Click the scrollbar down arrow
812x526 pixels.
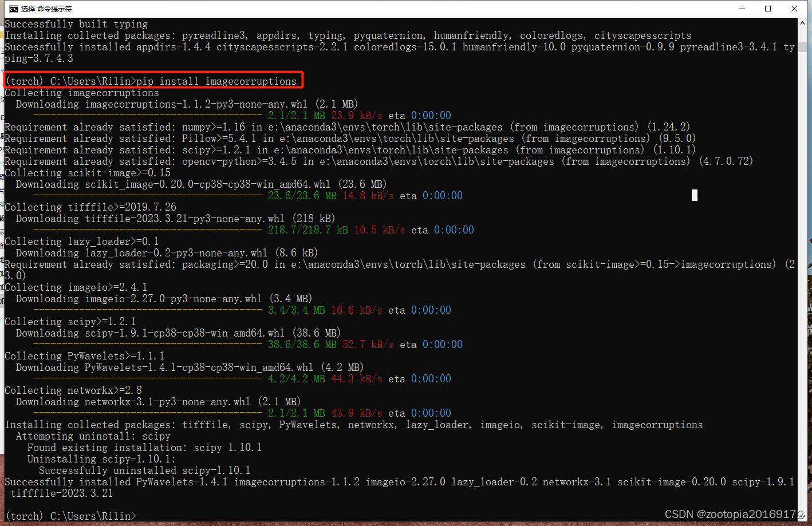802,517
